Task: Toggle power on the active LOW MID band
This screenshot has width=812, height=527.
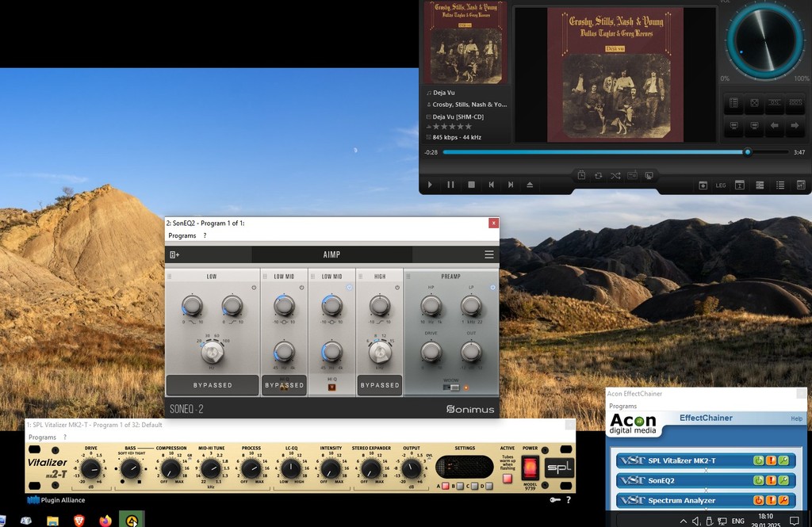Action: pos(349,288)
